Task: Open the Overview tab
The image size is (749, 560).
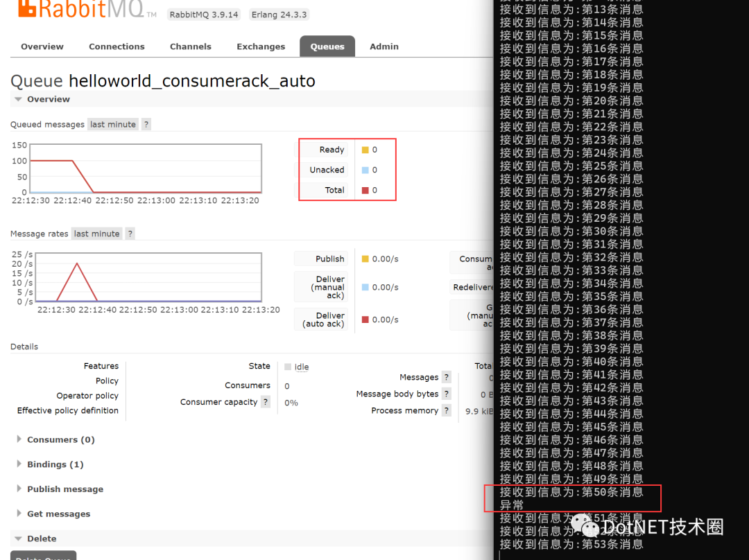Action: [x=42, y=46]
